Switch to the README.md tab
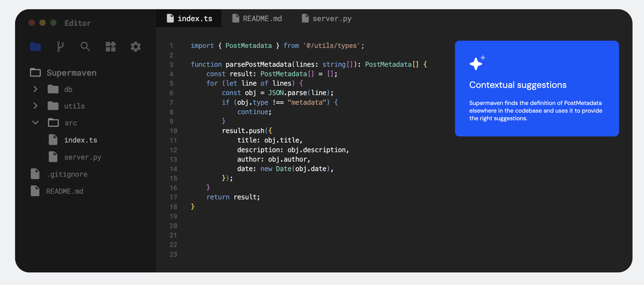Screen dimensions: 644x285 coord(257,19)
